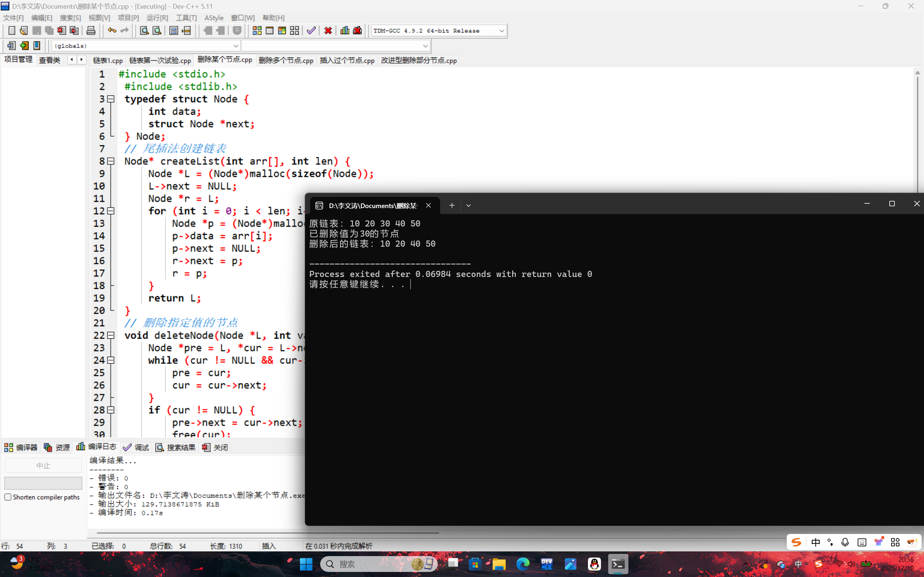Collapse the createList function fold on line 8
The height and width of the screenshot is (577, 924).
111,162
